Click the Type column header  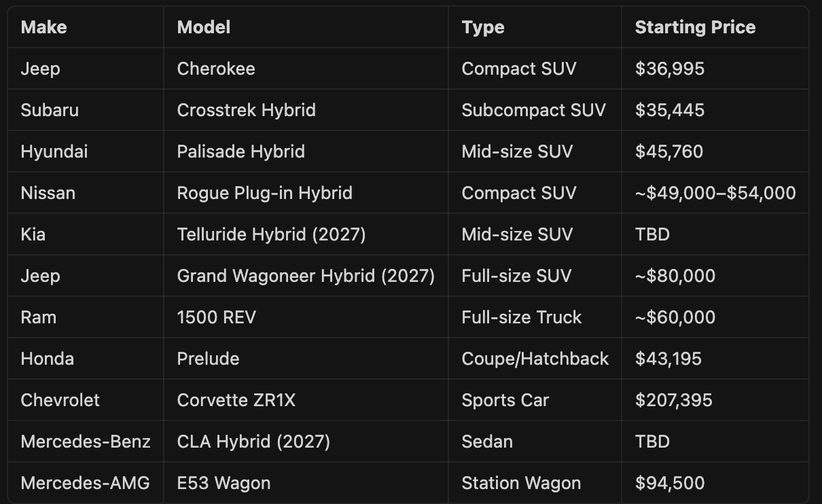point(483,27)
